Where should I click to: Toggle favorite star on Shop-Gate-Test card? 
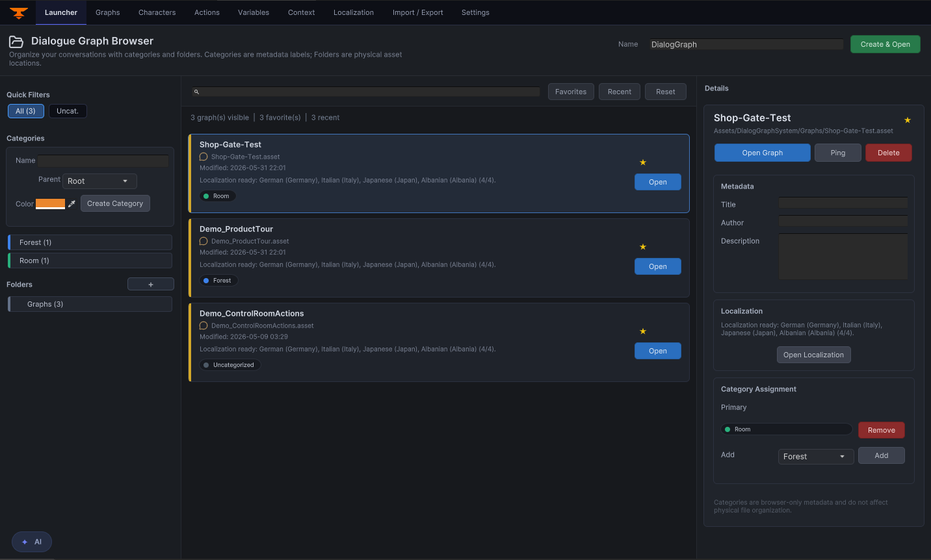pos(643,162)
